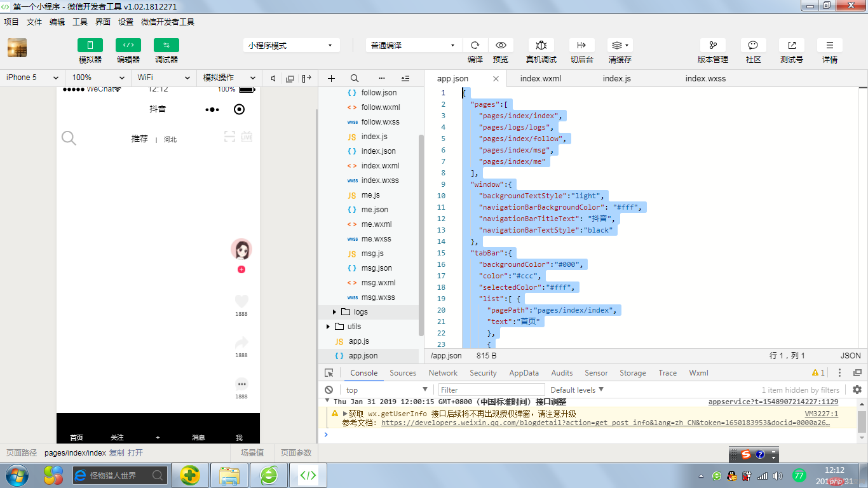
Task: Click the 测试号 test account icon
Action: coord(792,45)
